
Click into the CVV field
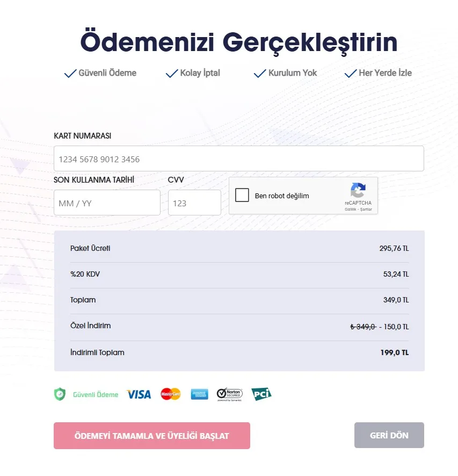pos(194,203)
